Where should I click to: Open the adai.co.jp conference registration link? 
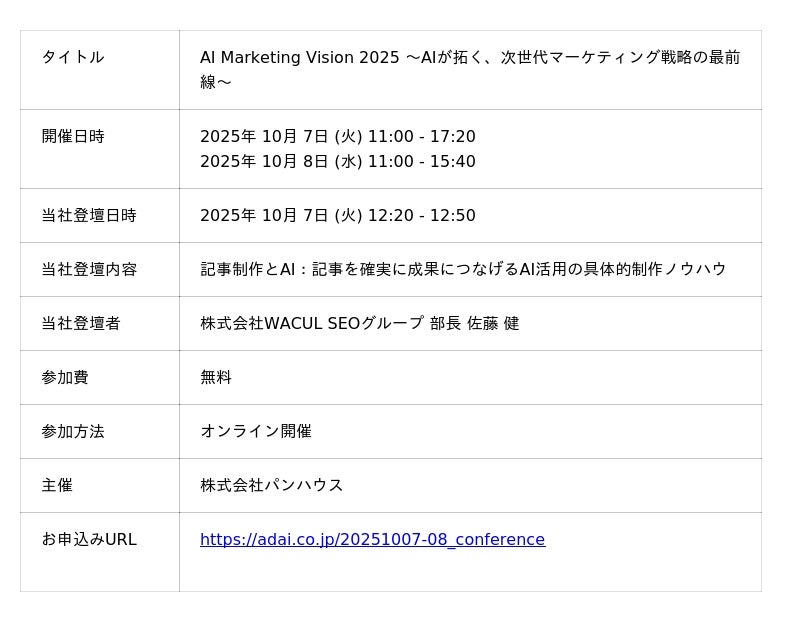pyautogui.click(x=372, y=540)
